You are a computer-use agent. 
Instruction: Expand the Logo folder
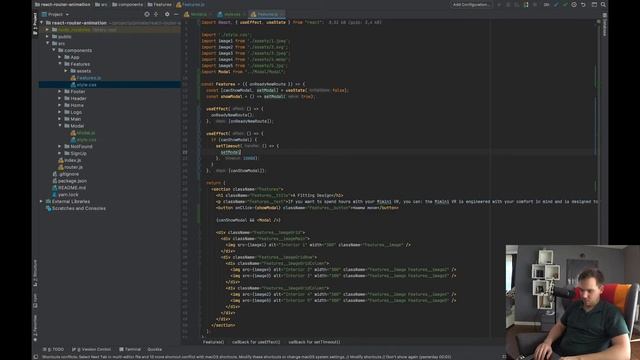coord(60,112)
